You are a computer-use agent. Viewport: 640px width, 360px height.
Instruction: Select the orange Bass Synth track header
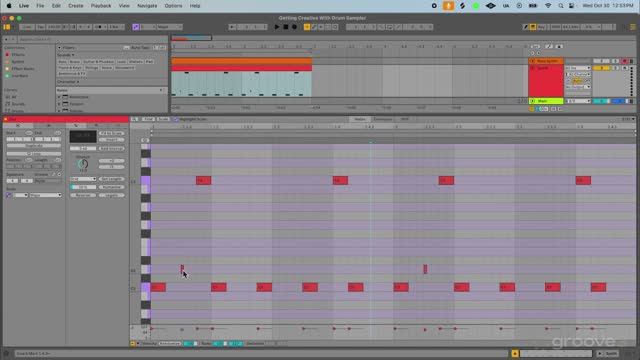click(546, 61)
